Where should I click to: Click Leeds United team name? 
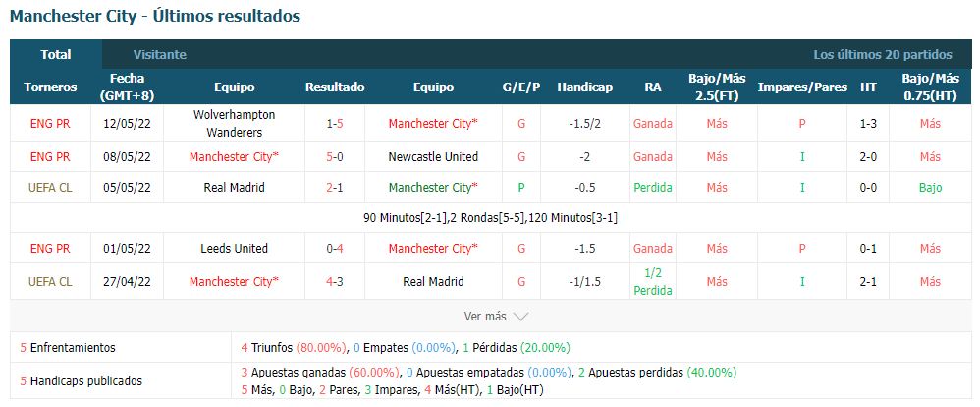(x=235, y=248)
